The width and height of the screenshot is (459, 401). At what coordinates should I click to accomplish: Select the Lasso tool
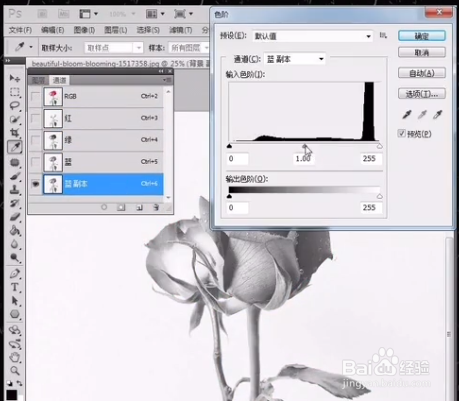[15, 106]
